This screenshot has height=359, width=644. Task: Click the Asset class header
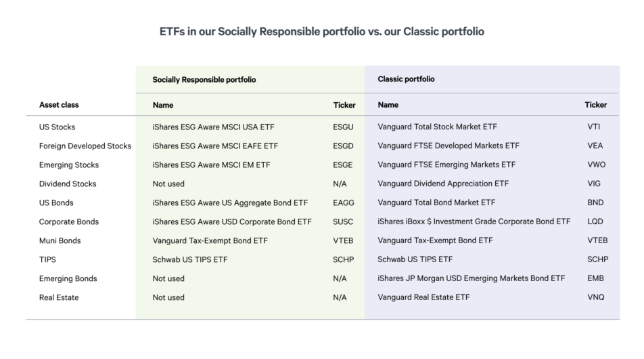tap(59, 105)
